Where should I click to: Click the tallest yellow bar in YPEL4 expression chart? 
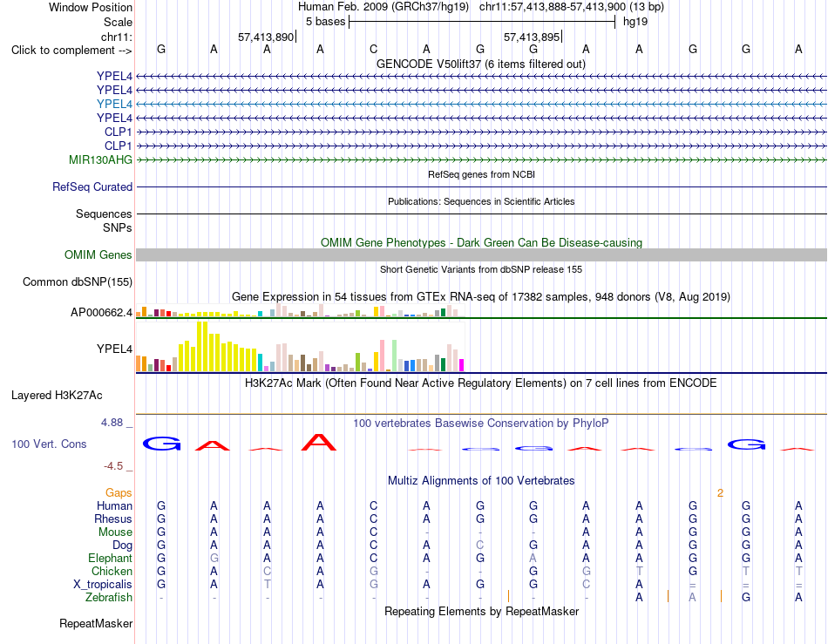tap(201, 346)
